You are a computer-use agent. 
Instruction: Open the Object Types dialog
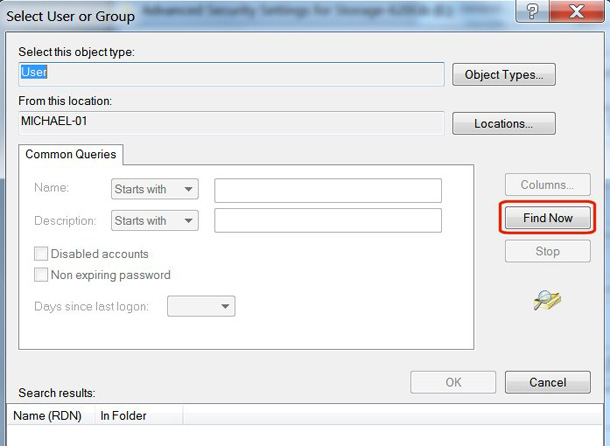click(x=504, y=75)
